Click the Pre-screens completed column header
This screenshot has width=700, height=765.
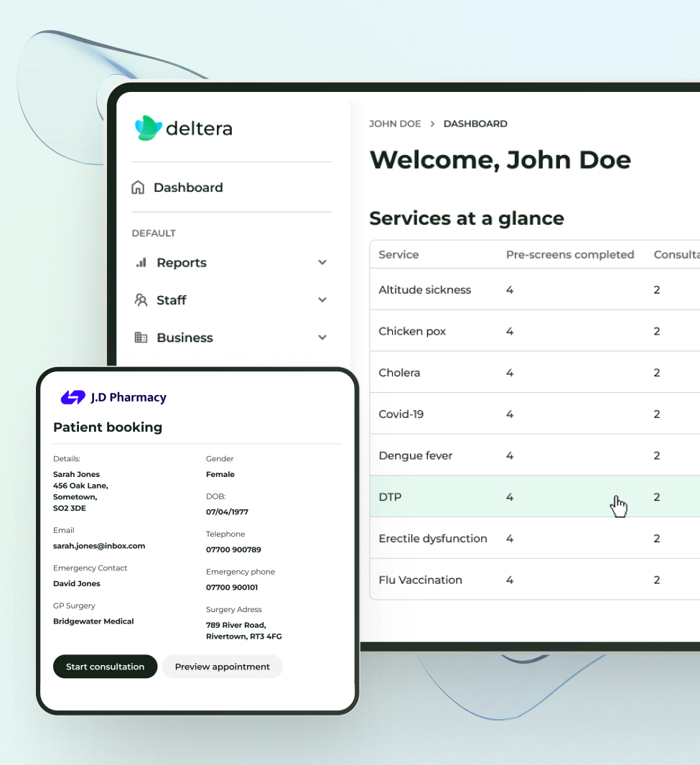coord(569,254)
